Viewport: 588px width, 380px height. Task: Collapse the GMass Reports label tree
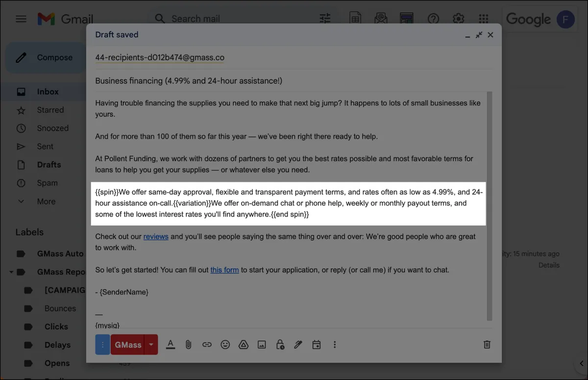tap(11, 272)
